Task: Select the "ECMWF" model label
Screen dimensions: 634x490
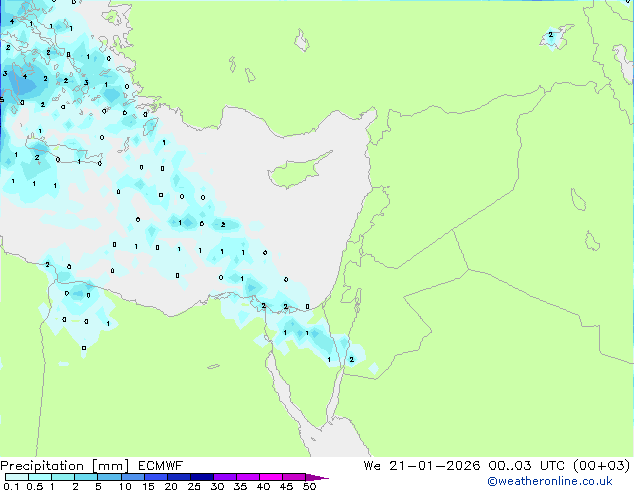Action: click(x=161, y=466)
